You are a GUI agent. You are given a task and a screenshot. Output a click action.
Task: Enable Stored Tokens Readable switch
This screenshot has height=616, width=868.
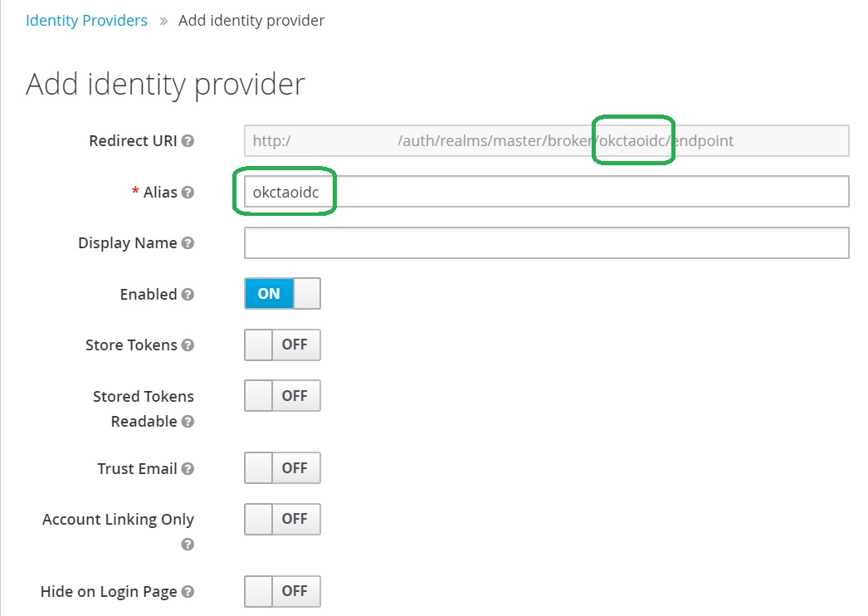282,396
